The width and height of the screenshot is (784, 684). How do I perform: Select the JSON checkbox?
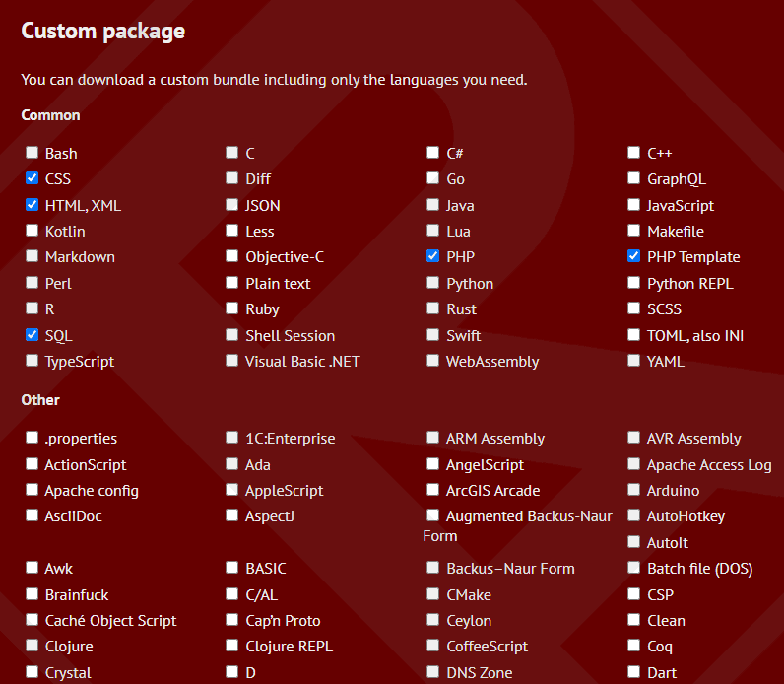coord(232,205)
